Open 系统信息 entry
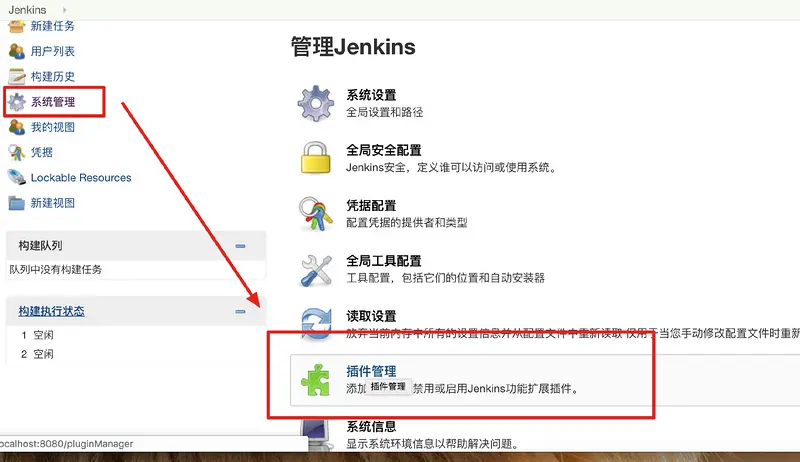The height and width of the screenshot is (462, 800). click(371, 426)
